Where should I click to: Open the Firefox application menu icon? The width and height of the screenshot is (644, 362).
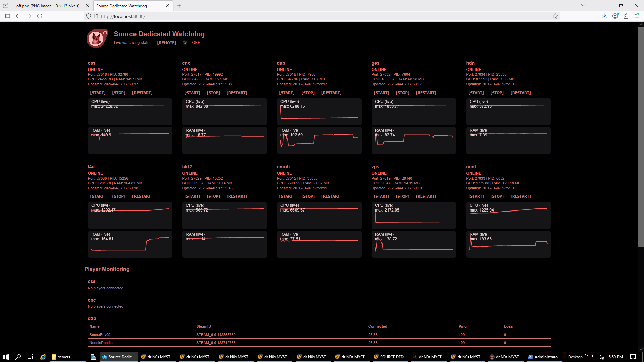(x=637, y=16)
